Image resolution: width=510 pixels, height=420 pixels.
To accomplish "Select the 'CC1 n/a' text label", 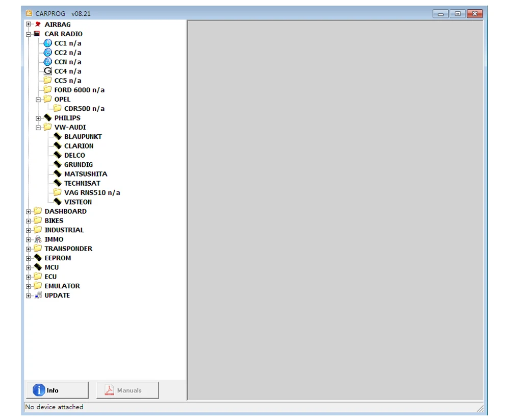I will (68, 43).
